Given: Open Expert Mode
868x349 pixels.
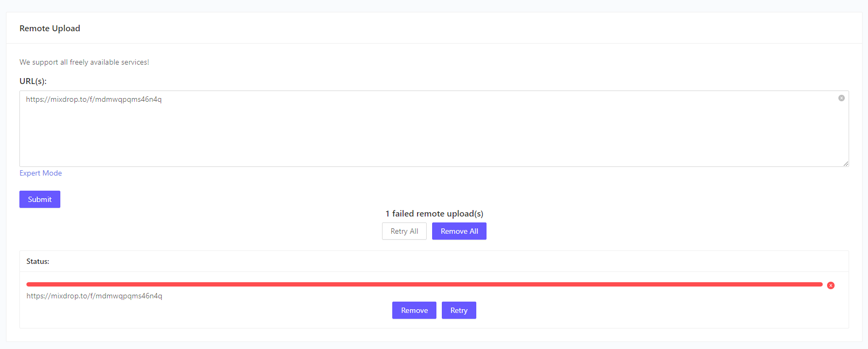Looking at the screenshot, I should tap(40, 173).
